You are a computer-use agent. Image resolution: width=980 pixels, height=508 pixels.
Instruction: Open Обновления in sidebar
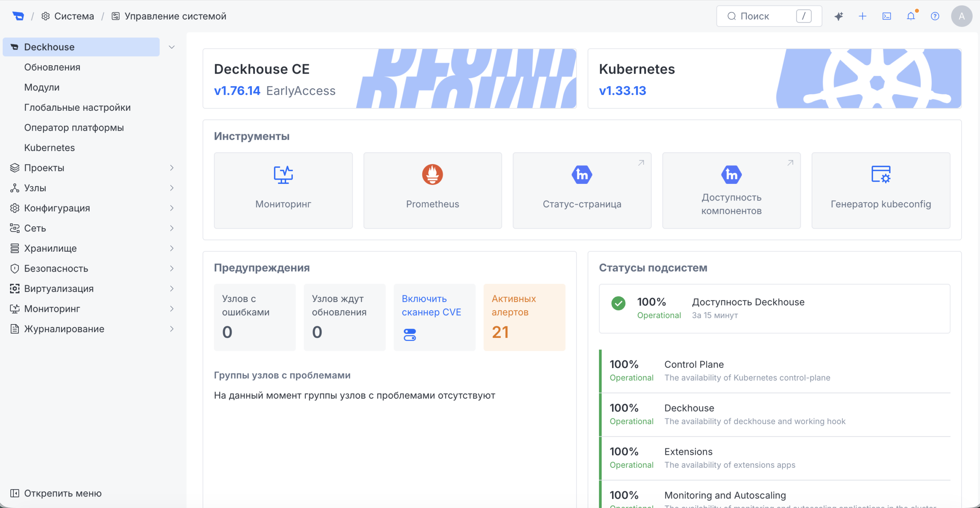point(52,67)
